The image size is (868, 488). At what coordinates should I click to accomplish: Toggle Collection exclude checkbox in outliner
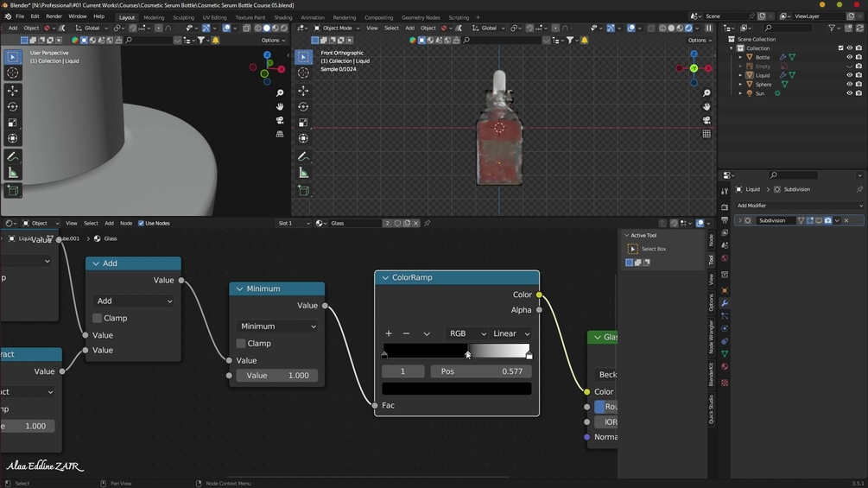[841, 48]
